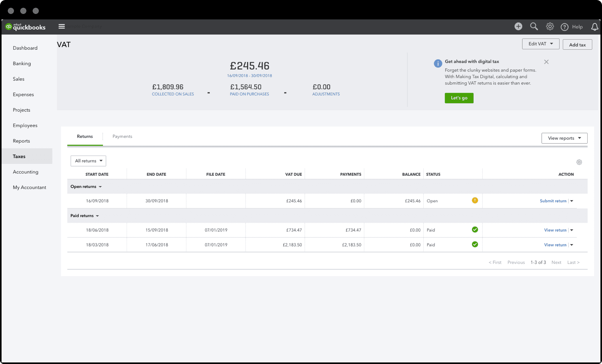Open Employees in the sidebar
This screenshot has height=364, width=602.
pos(25,126)
